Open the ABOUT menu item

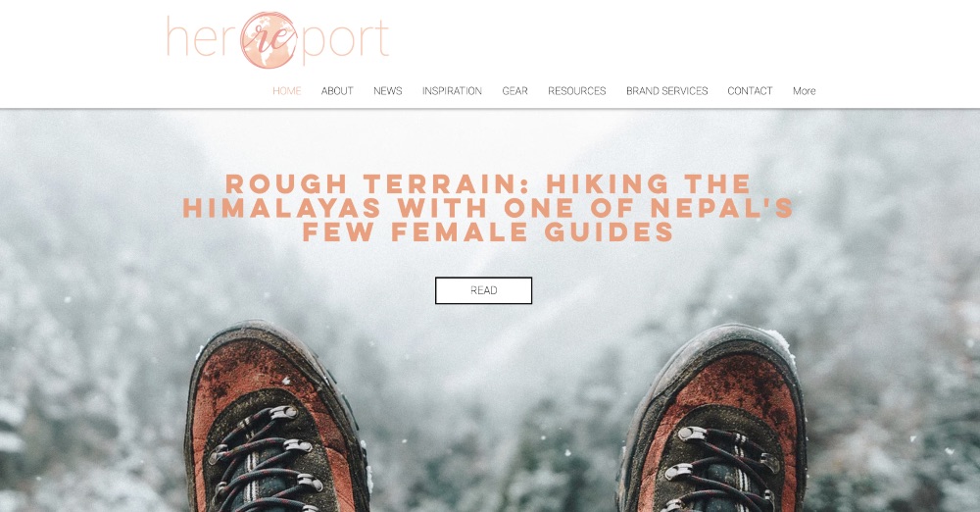[x=337, y=91]
